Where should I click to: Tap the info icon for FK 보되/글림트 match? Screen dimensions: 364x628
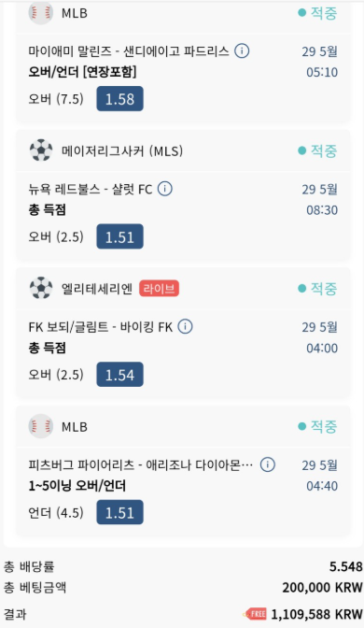tap(185, 326)
